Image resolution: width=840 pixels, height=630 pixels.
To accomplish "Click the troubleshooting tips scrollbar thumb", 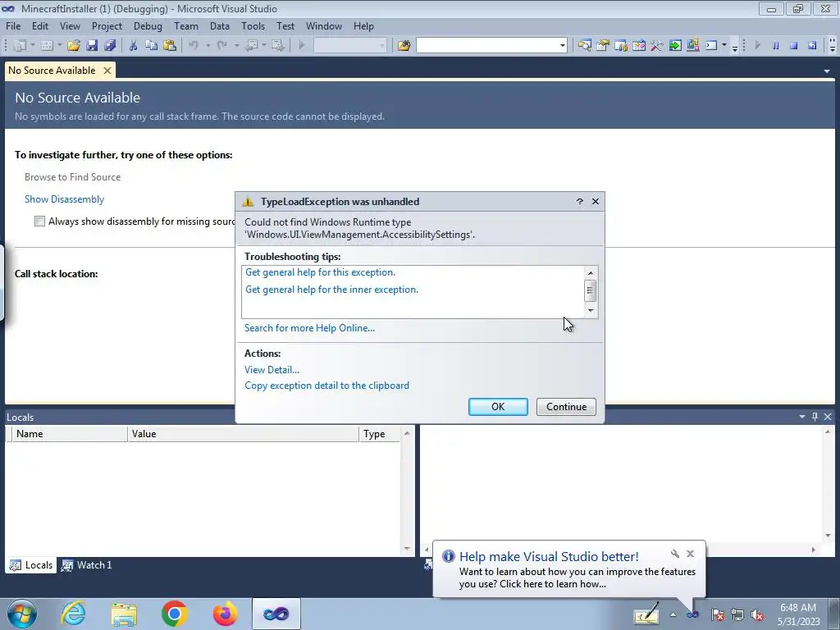I will tap(590, 290).
